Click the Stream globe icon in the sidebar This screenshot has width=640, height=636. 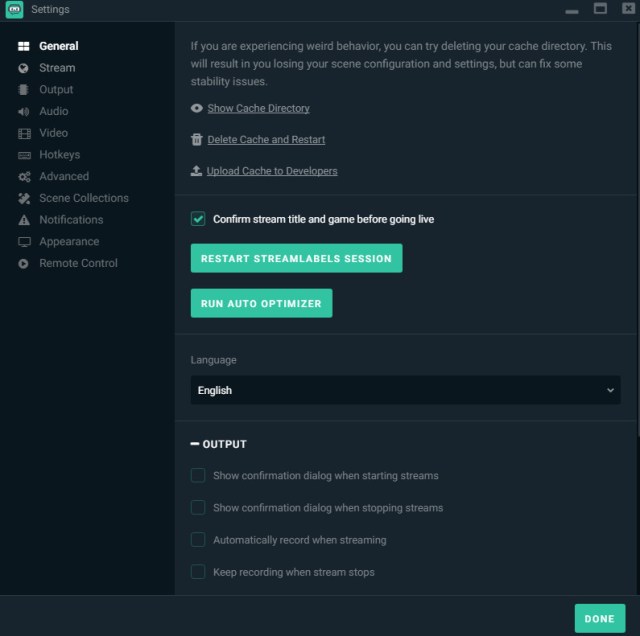(23, 68)
